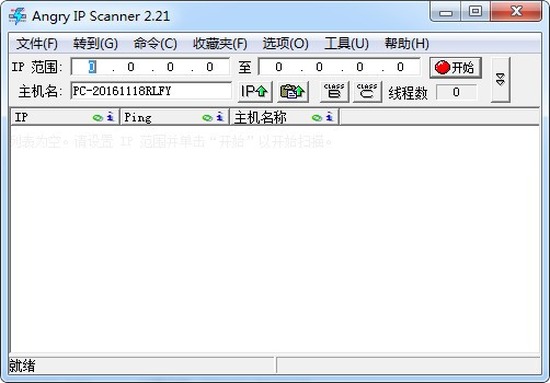
Task: Click the clipboard paste icon button
Action: click(293, 92)
